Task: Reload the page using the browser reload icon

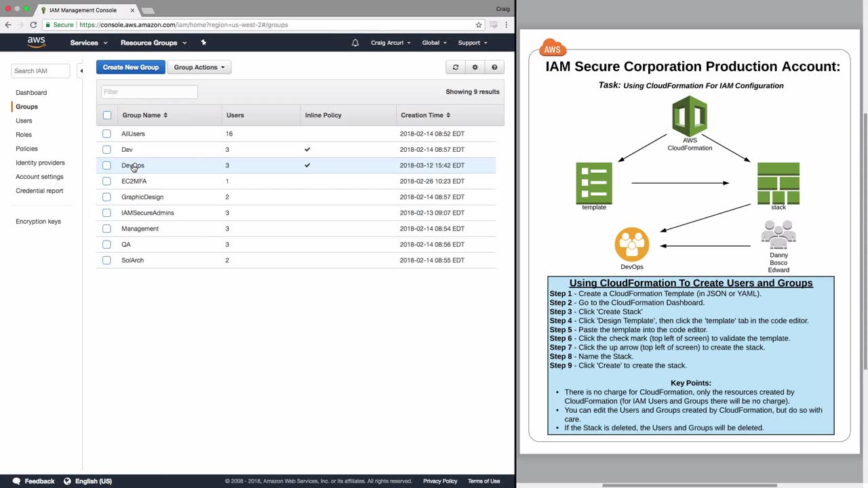Action: [x=33, y=24]
